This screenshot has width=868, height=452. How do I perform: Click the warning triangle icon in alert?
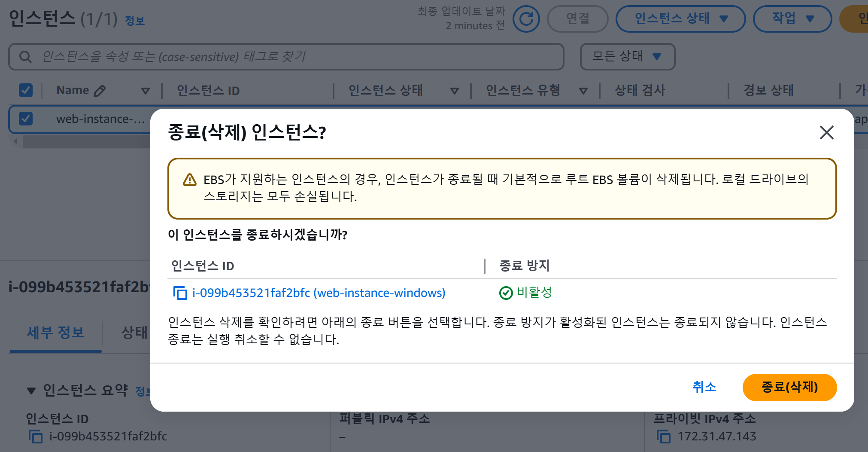click(x=190, y=180)
